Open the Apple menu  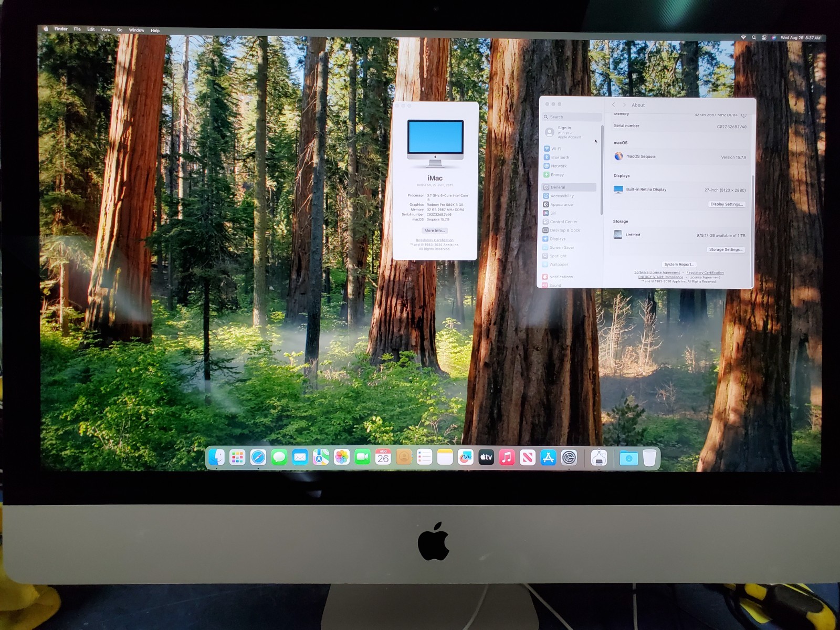[x=46, y=29]
